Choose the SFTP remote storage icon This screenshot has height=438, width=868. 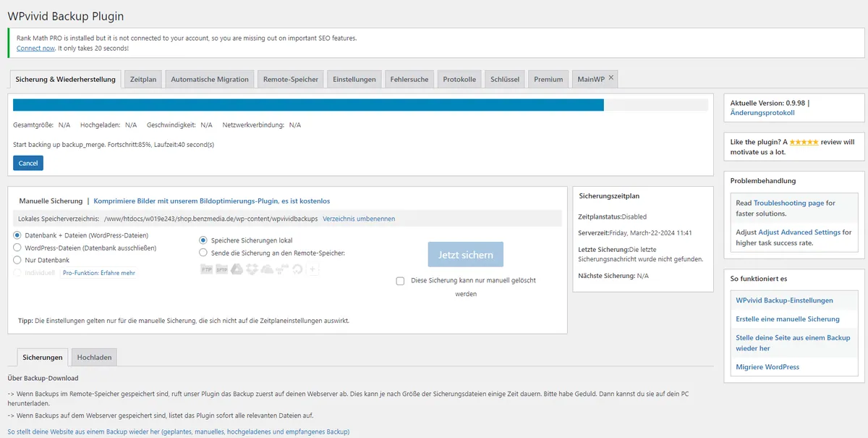[222, 269]
